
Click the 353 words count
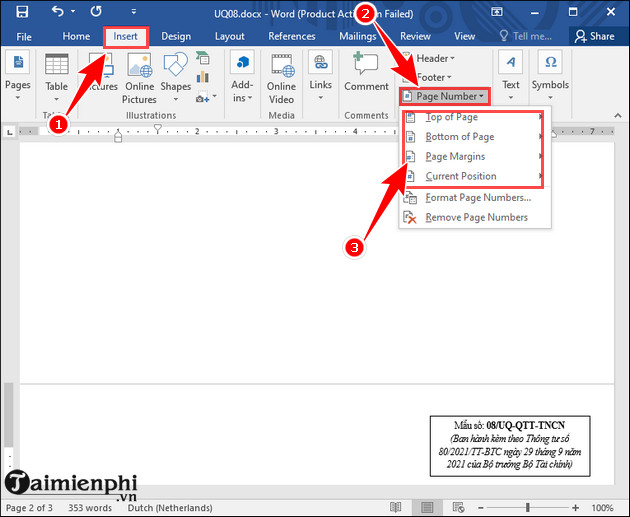(90, 508)
